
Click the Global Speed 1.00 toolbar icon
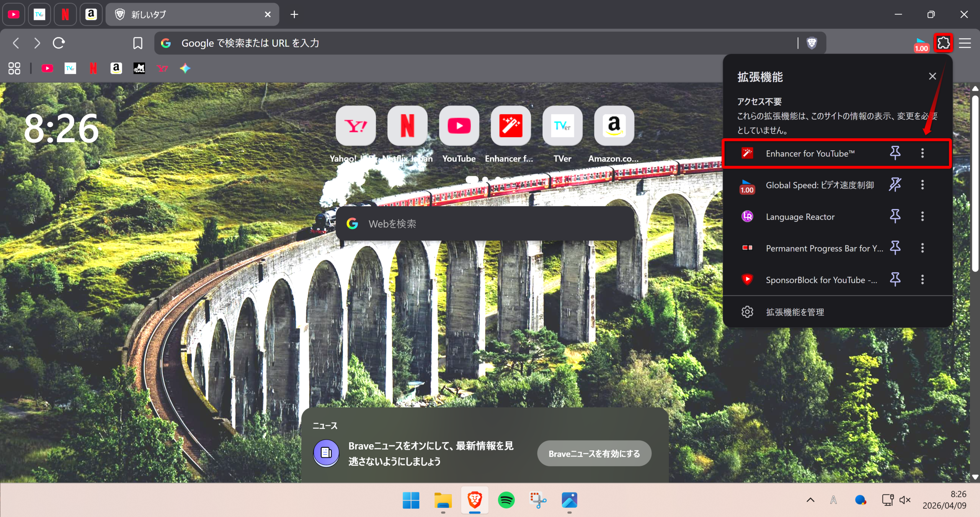921,44
